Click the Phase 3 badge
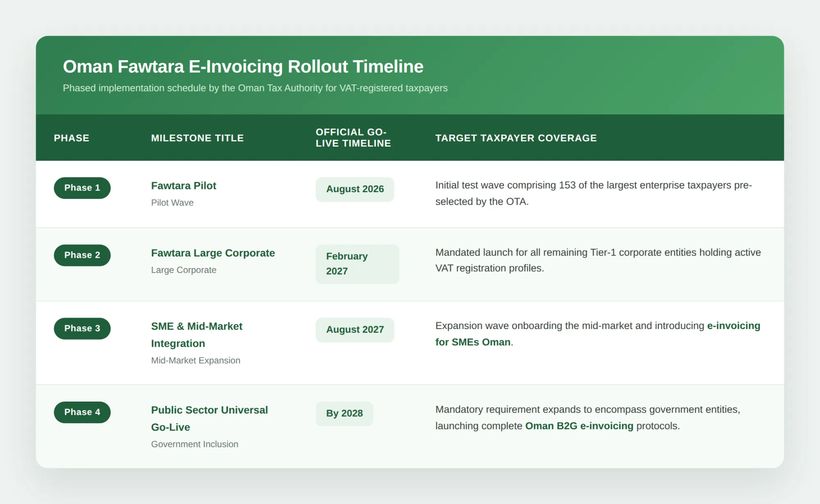 click(82, 329)
